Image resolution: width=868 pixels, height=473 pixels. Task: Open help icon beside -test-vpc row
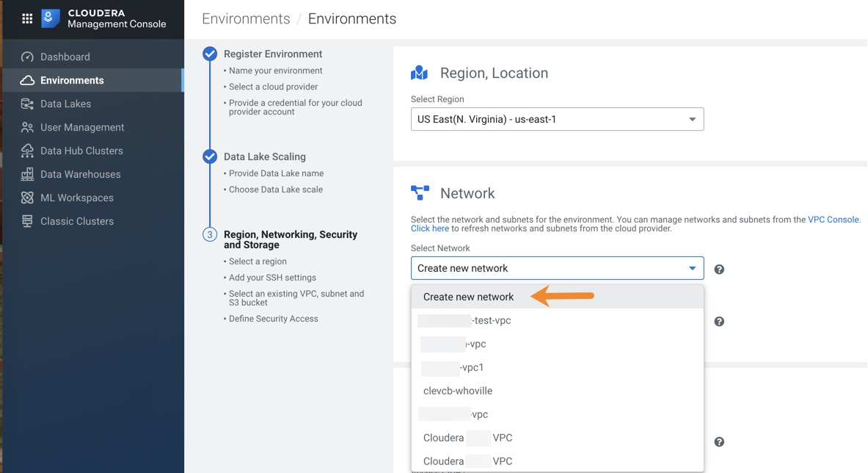click(719, 321)
